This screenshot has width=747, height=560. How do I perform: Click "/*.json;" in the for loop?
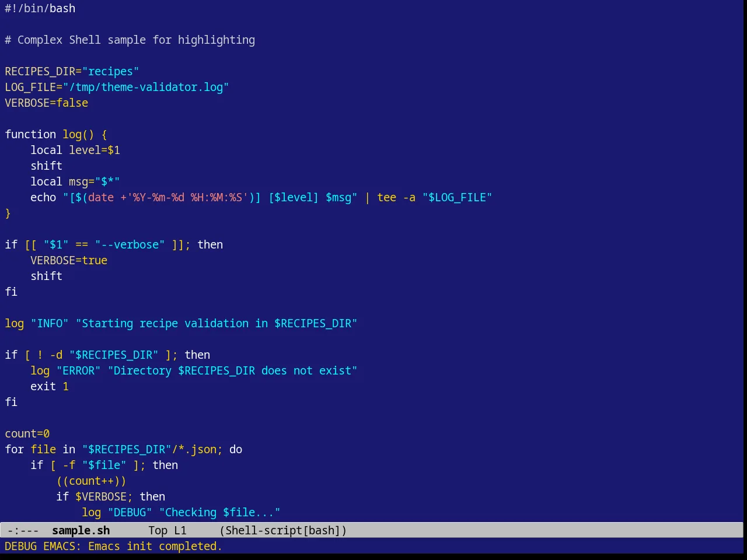pos(197,449)
